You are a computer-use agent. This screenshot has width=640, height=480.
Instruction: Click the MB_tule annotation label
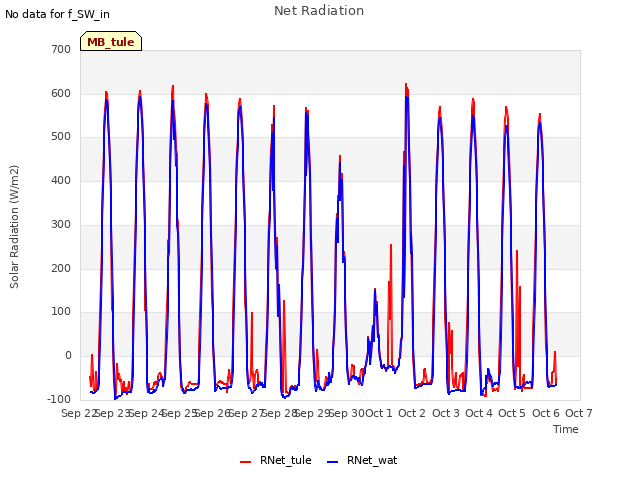(x=111, y=42)
